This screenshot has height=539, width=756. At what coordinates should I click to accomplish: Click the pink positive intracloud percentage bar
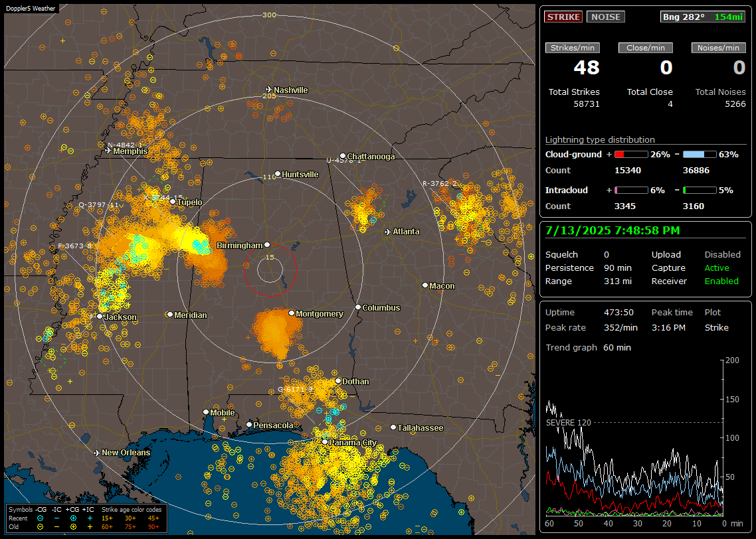click(x=631, y=191)
